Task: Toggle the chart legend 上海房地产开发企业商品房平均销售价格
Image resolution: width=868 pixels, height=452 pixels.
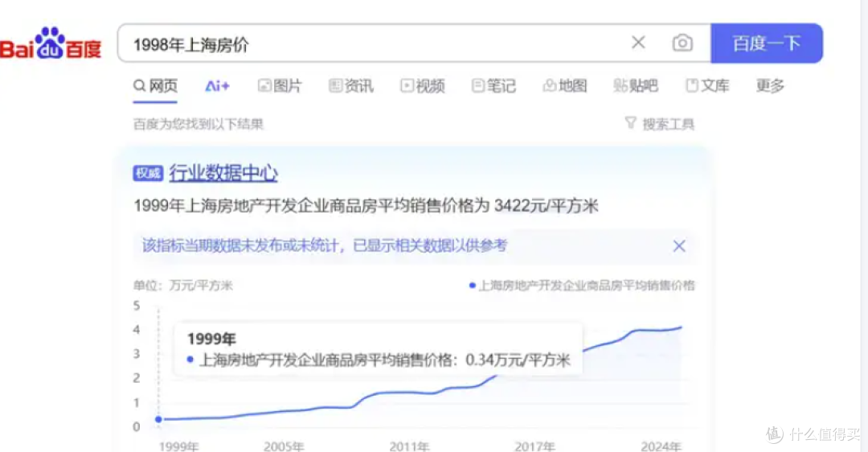Action: (x=582, y=286)
